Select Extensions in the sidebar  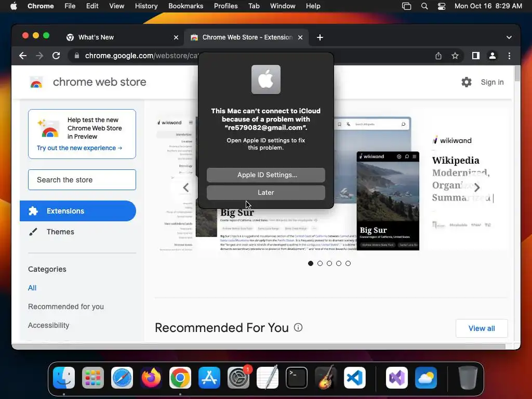(78, 211)
